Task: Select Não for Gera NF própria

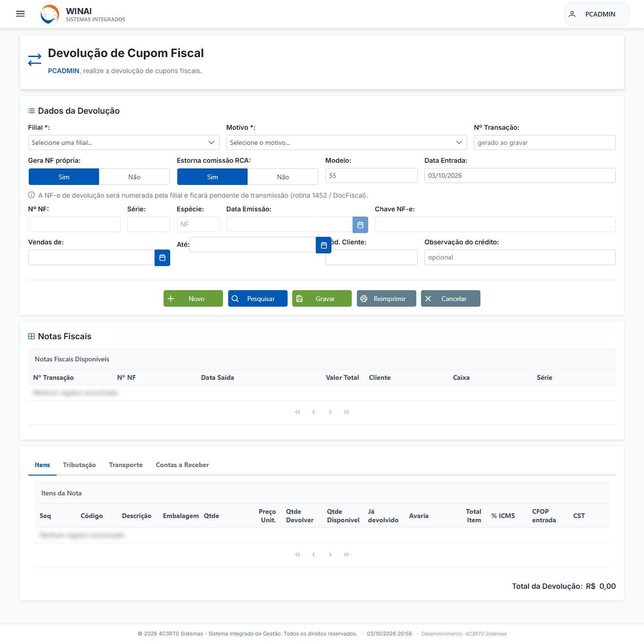Action: [x=134, y=177]
